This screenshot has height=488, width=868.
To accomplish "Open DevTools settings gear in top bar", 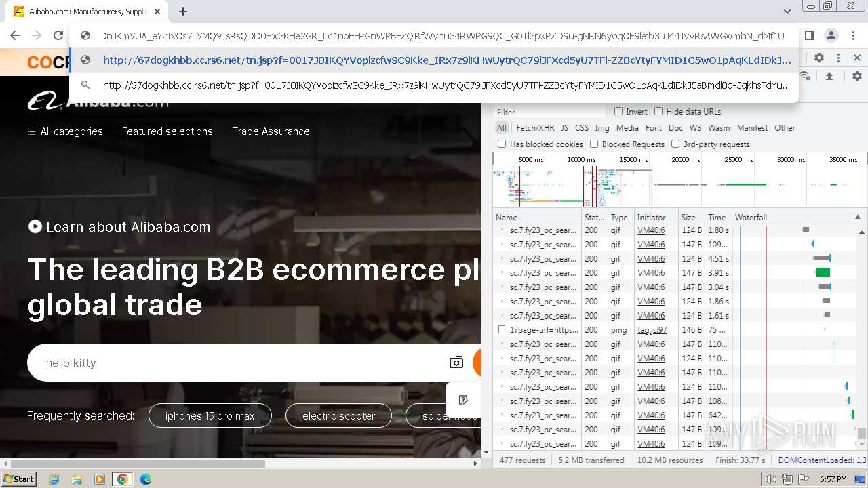I will [819, 58].
